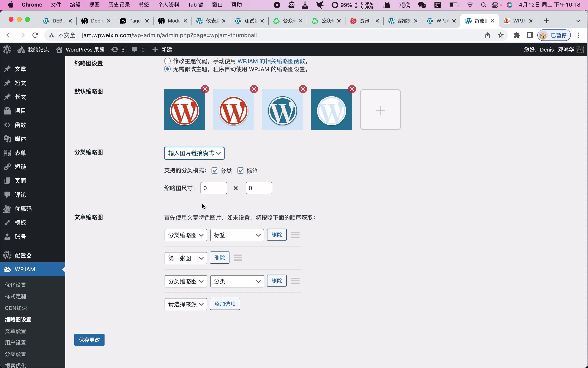The width and height of the screenshot is (588, 368).
Task: Switch to the DEBU browser tab
Action: [58, 21]
